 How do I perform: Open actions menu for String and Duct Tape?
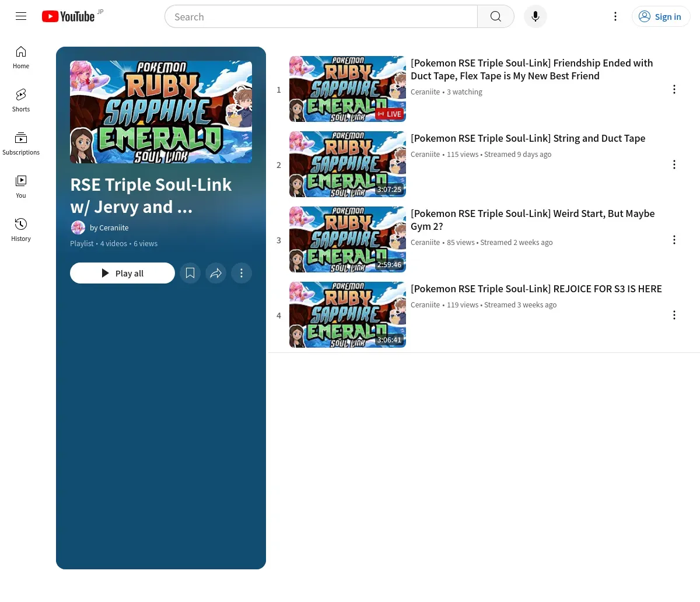(x=674, y=164)
